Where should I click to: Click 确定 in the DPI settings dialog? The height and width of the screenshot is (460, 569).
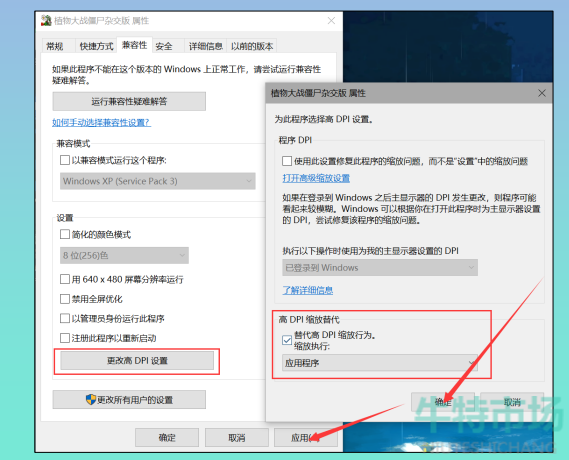tap(443, 402)
